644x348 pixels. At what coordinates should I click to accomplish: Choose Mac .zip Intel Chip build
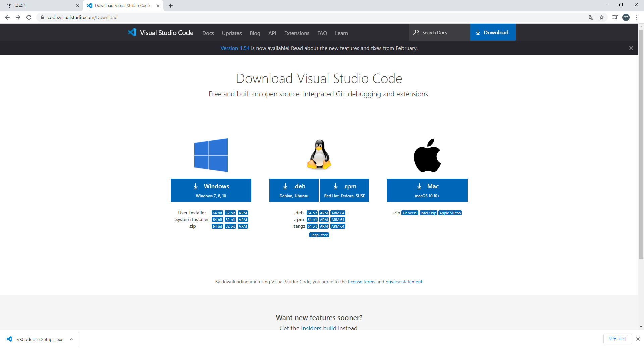click(x=428, y=213)
